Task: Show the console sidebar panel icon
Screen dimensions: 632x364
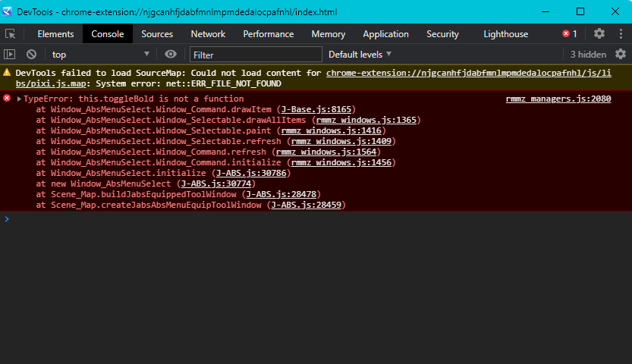Action: coord(9,54)
